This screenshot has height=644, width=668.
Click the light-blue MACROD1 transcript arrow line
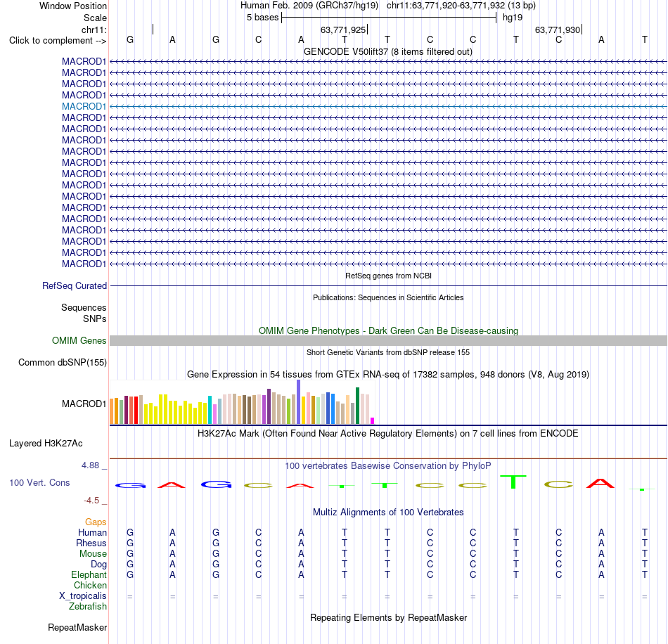[388, 106]
